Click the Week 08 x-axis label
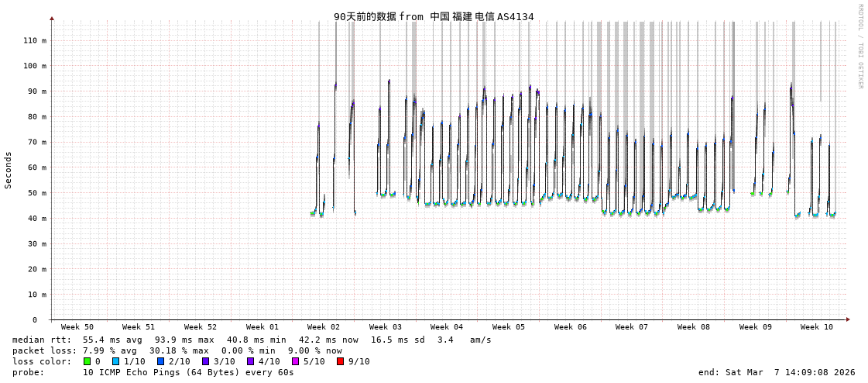This screenshot has height=383, width=868. pyautogui.click(x=693, y=327)
